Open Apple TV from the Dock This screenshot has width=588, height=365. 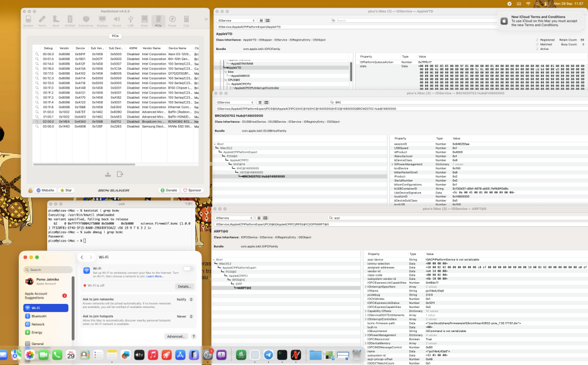tap(139, 354)
